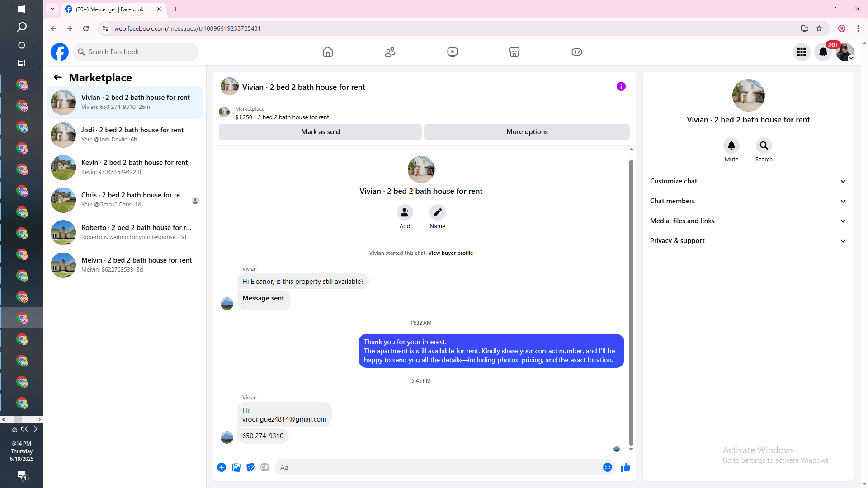The image size is (868, 488).
Task: Open the Friends icon in top navigation
Action: [x=390, y=52]
